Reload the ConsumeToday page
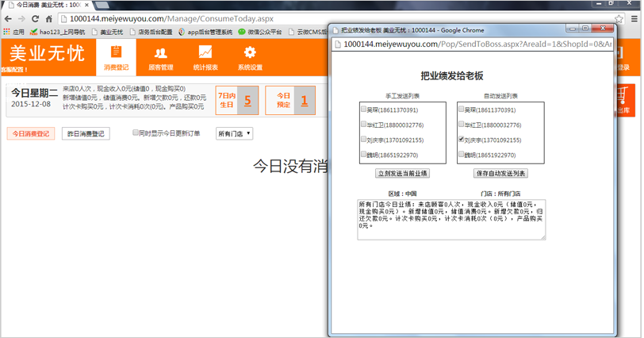The width and height of the screenshot is (644, 338). tap(36, 19)
